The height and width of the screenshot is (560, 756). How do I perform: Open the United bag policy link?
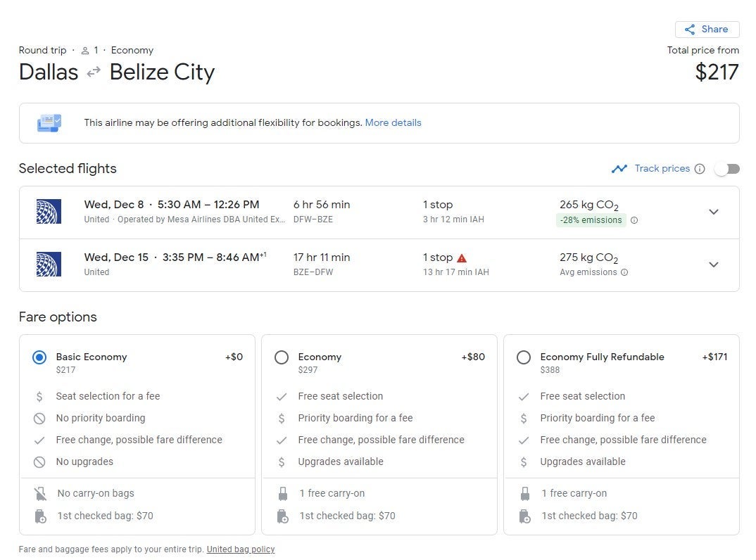tap(241, 549)
